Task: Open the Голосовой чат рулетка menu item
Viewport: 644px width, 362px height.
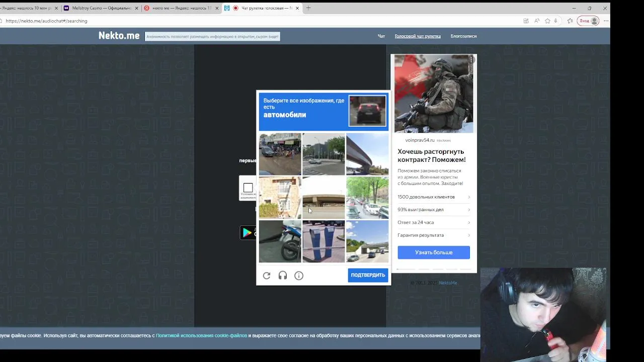Action: (x=418, y=36)
